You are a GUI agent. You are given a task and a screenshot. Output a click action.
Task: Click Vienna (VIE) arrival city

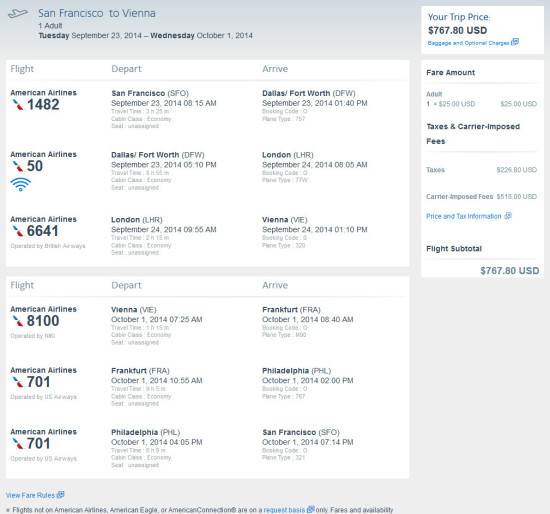284,220
